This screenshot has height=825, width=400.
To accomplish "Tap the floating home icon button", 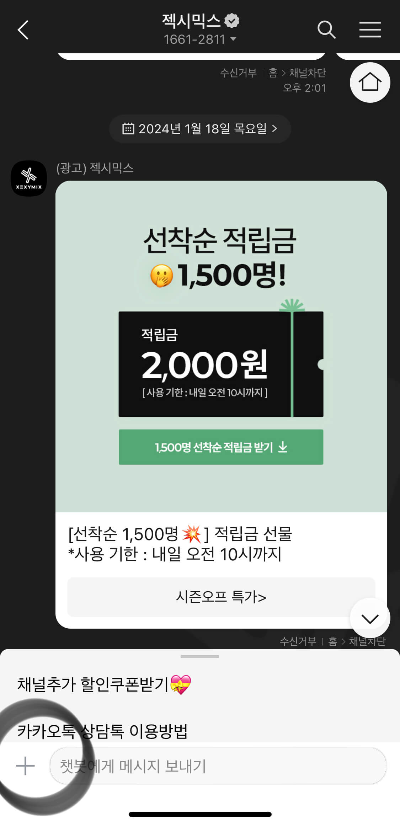I will tap(370, 82).
